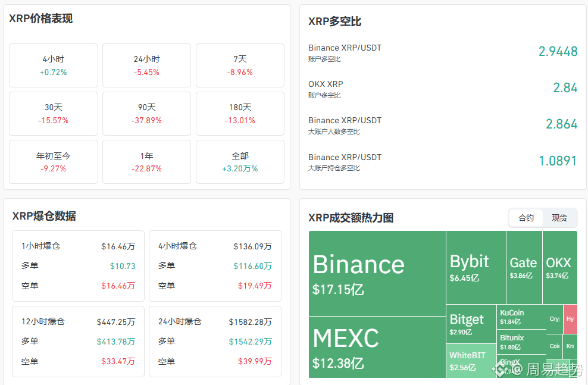
Task: Select Bybit block in the heatmap
Action: 476,267
